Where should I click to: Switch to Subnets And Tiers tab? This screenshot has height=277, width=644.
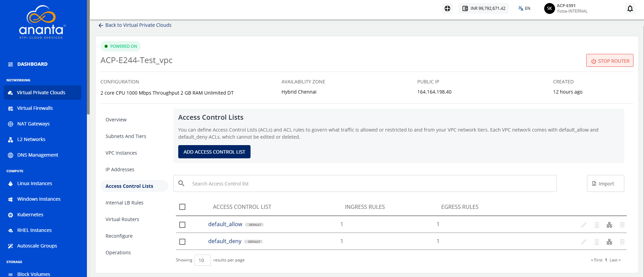click(126, 136)
